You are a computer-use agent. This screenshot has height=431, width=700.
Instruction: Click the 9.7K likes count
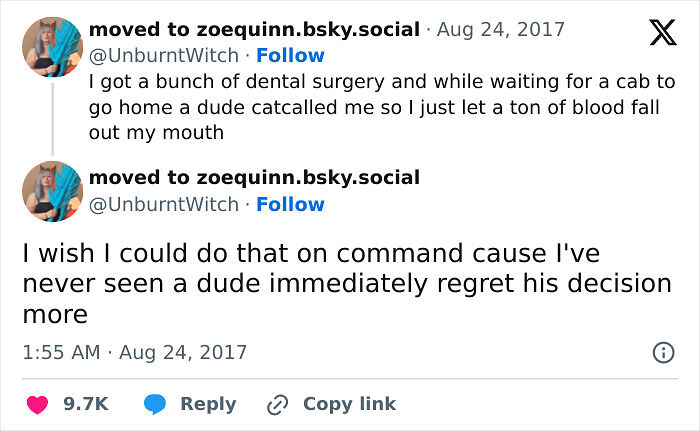click(x=85, y=404)
